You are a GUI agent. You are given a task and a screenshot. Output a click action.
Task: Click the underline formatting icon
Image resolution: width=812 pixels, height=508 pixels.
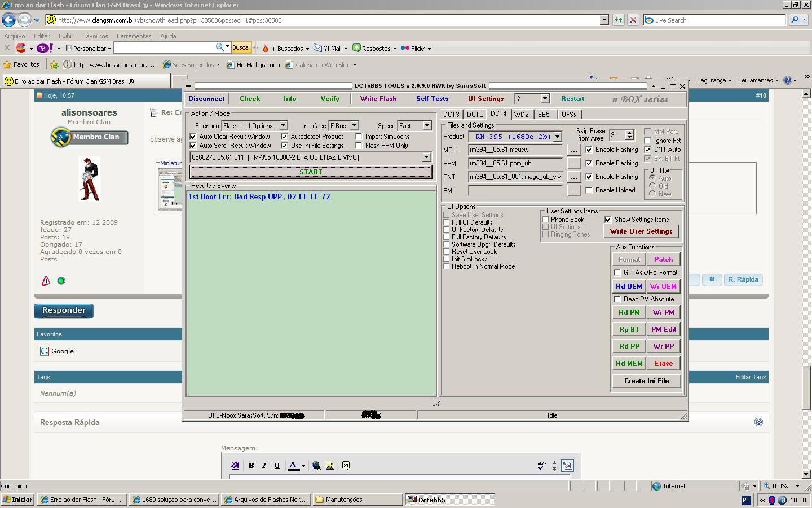277,466
